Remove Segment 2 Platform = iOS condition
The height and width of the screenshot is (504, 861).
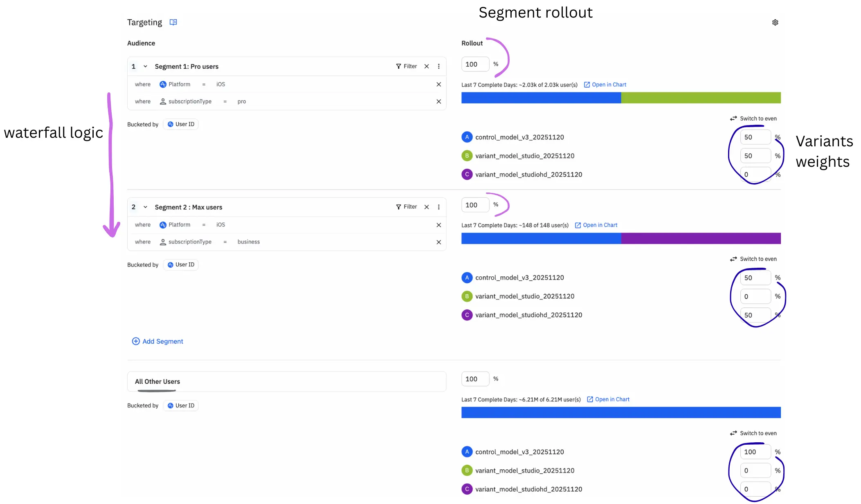[x=438, y=225]
